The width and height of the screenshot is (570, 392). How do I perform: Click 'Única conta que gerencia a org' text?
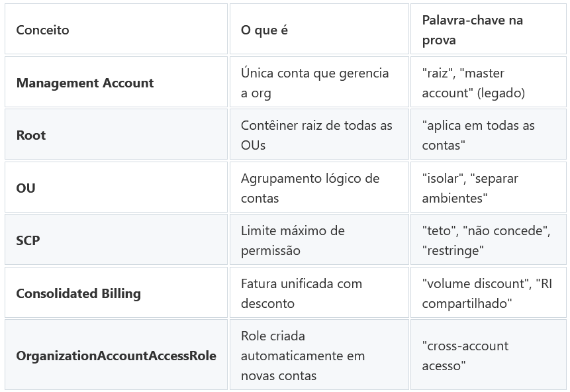(x=315, y=83)
